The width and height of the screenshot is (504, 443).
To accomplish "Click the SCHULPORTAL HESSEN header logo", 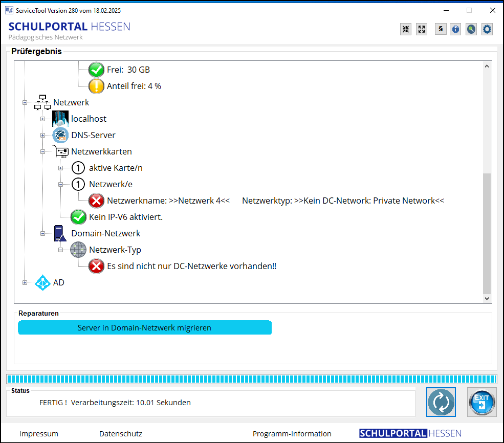I will 69,27.
